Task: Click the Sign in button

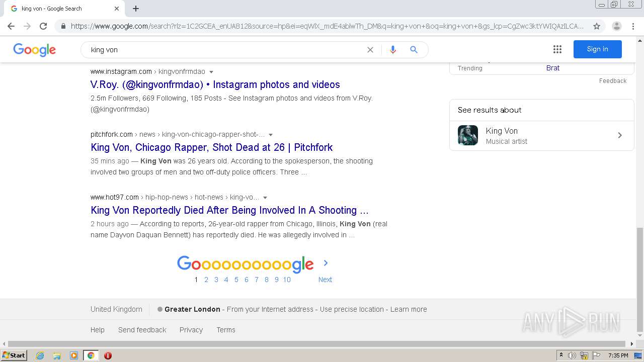Action: click(x=598, y=49)
